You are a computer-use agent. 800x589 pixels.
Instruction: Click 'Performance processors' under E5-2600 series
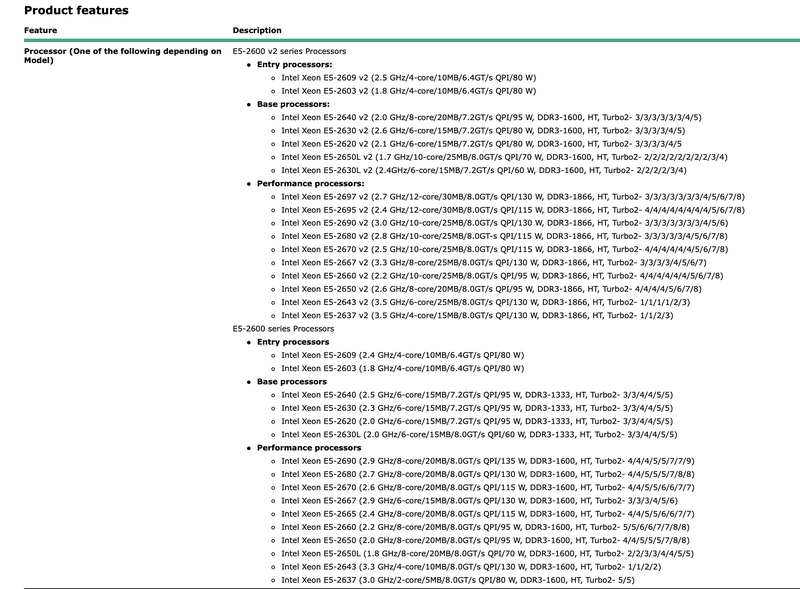(x=309, y=448)
